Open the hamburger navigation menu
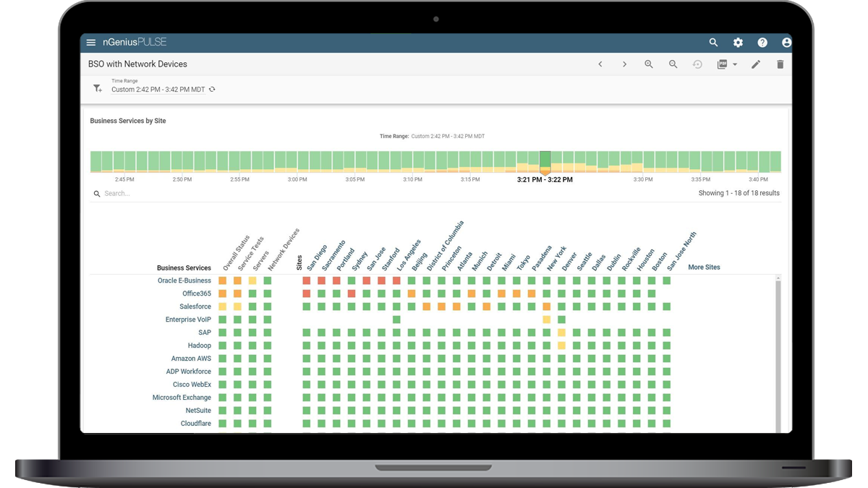 point(91,43)
